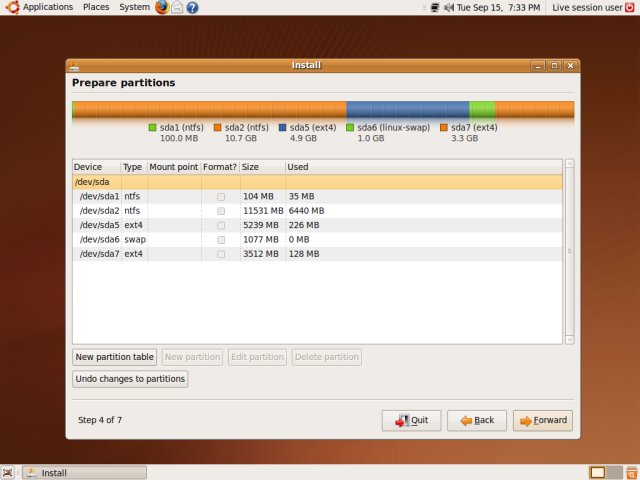640x480 pixels.
Task: Open the System menu
Action: pyautogui.click(x=134, y=7)
